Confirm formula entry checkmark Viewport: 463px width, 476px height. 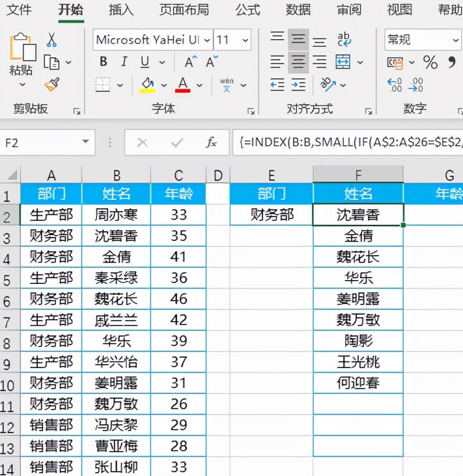point(177,143)
